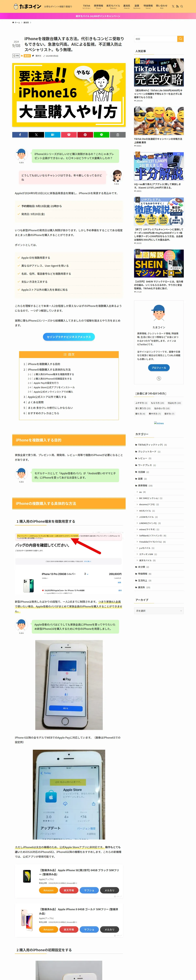Open SHEIN マジックドロー popular article thumbnail
The image size is (196, 980).
(159, 263)
